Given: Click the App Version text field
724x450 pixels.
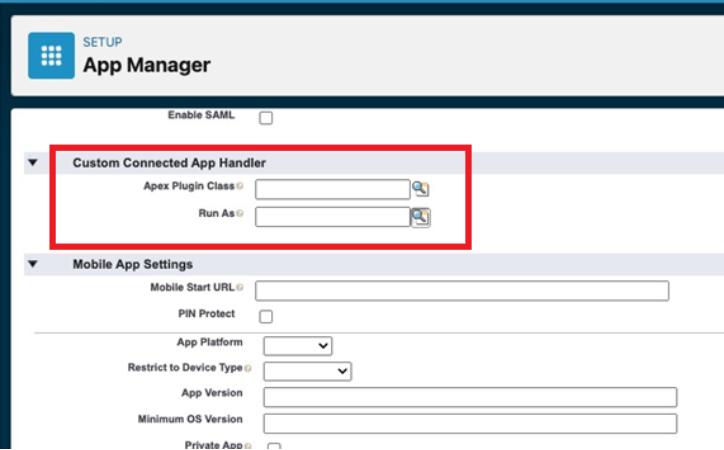Looking at the screenshot, I should pos(470,397).
